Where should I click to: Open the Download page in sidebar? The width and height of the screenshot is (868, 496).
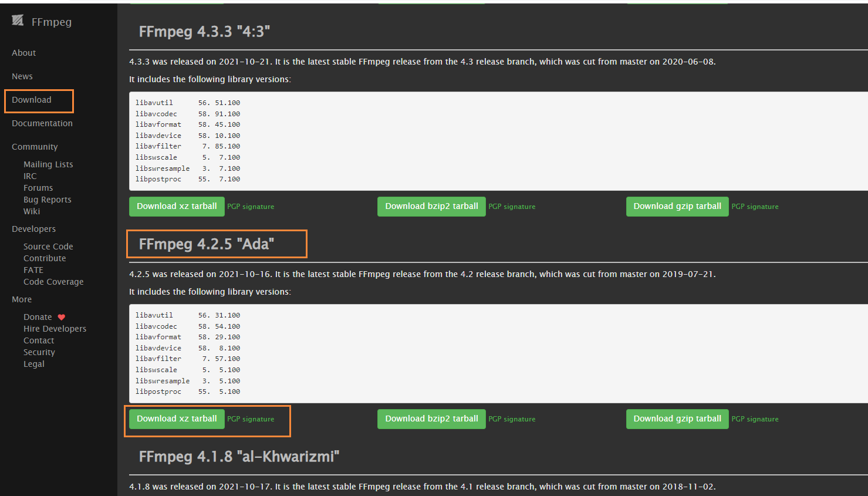point(32,100)
